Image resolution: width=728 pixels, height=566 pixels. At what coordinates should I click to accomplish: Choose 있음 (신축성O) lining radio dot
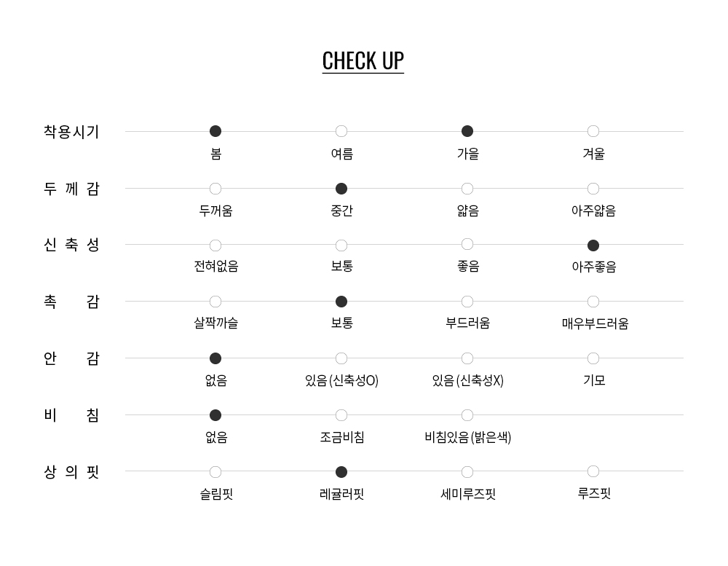(341, 358)
